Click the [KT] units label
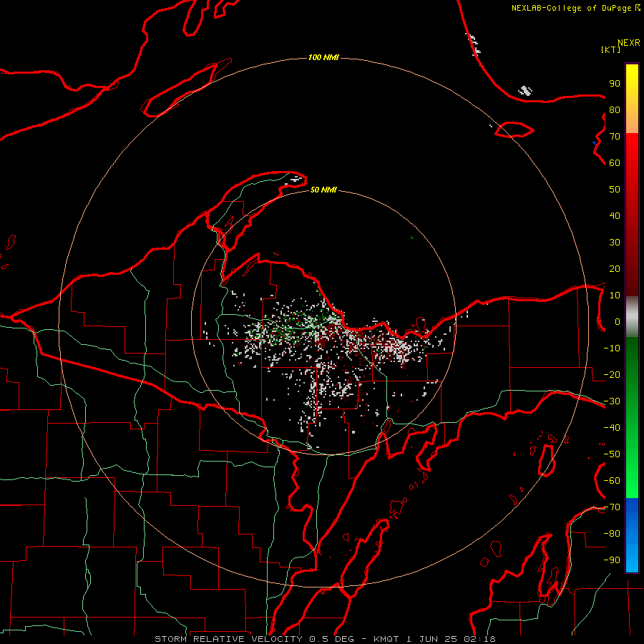Image resolution: width=644 pixels, height=644 pixels. (611, 49)
